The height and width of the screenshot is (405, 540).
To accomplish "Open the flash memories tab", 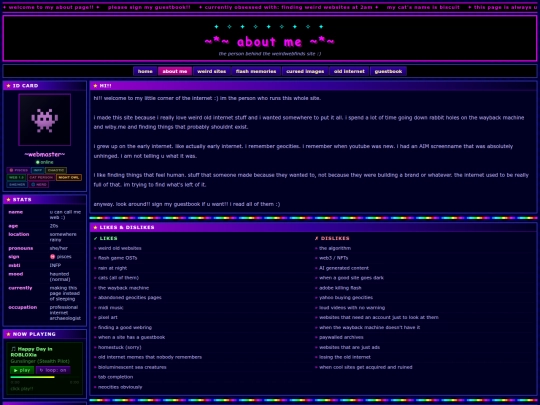I will coord(256,71).
